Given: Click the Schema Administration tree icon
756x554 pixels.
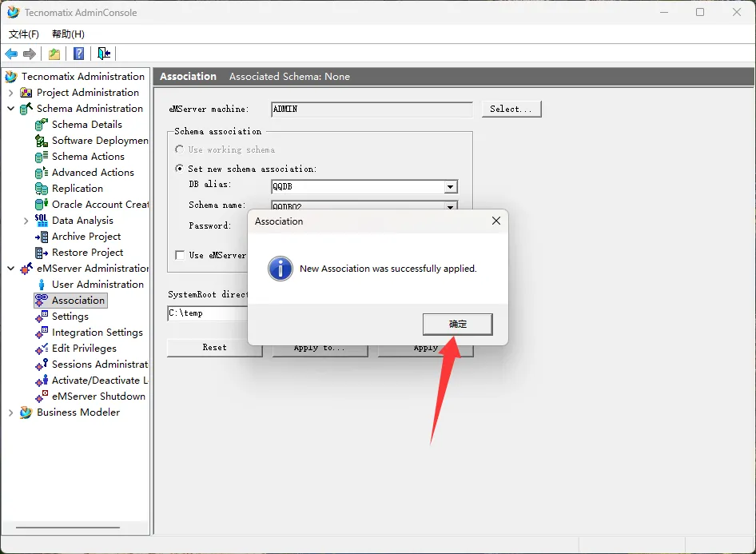Looking at the screenshot, I should point(26,109).
